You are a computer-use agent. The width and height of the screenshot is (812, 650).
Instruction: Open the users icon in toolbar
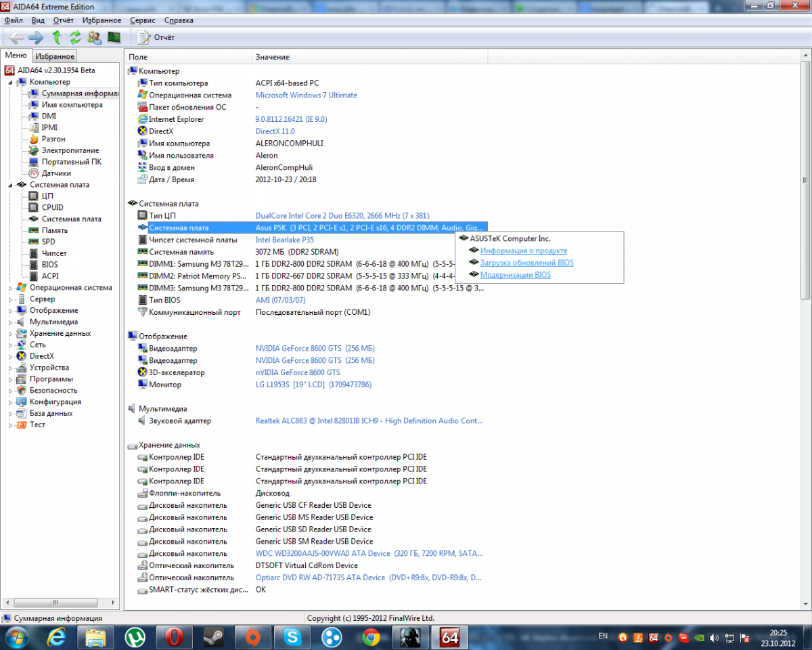click(95, 37)
